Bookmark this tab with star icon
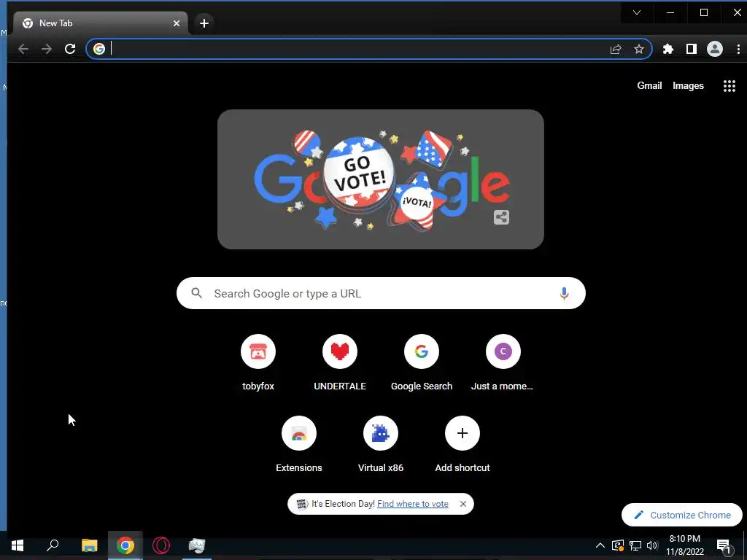 tap(639, 49)
